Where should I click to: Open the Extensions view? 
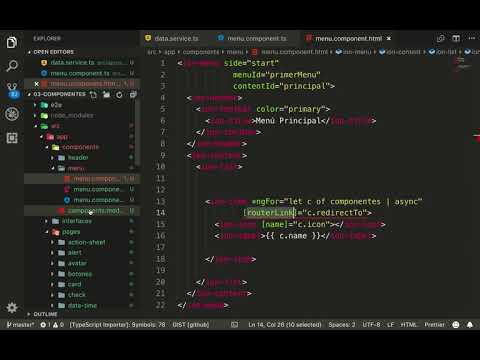(12, 138)
